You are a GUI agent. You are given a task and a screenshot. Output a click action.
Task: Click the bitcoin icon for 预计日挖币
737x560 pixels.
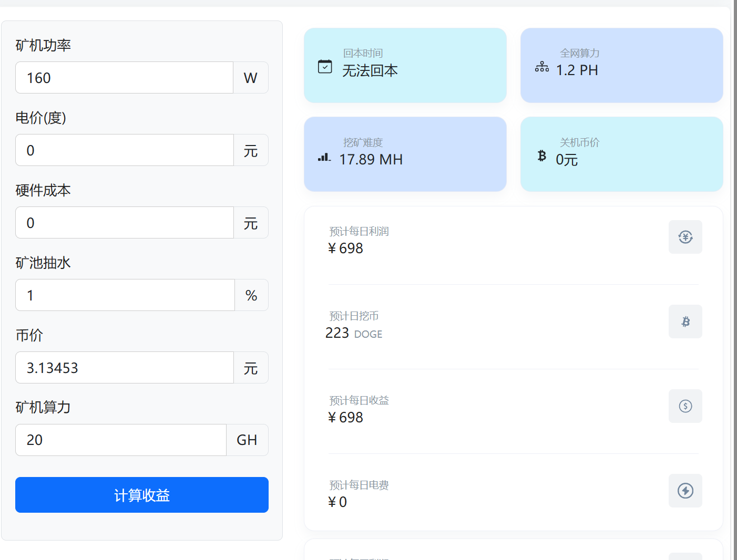(x=685, y=322)
